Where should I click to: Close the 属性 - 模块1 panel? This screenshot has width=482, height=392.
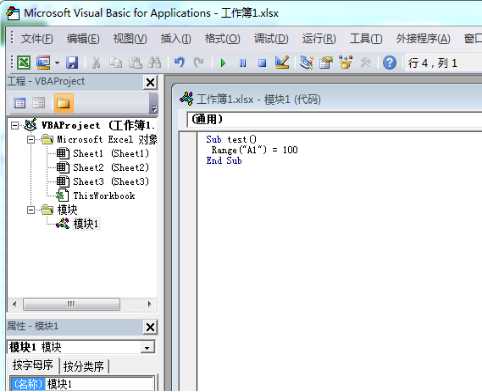click(x=150, y=327)
